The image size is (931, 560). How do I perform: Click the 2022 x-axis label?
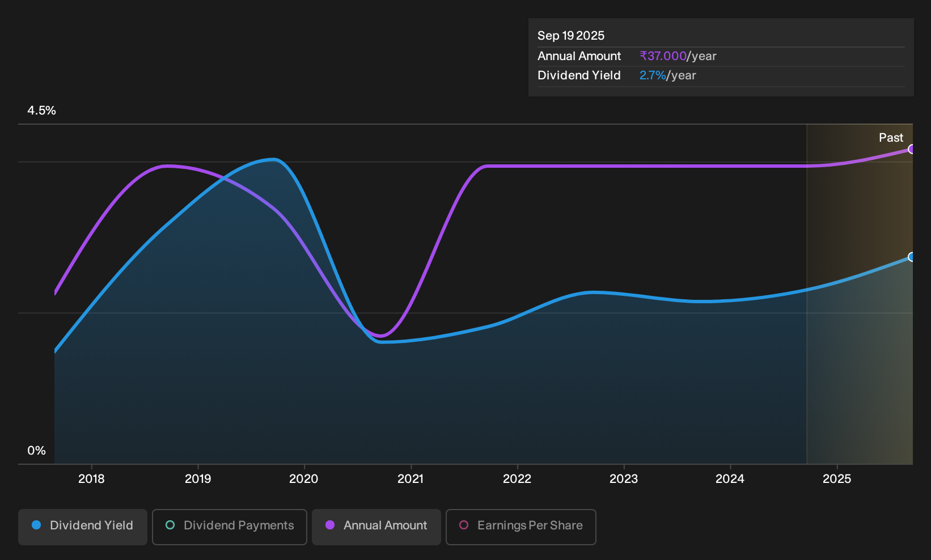coord(517,479)
